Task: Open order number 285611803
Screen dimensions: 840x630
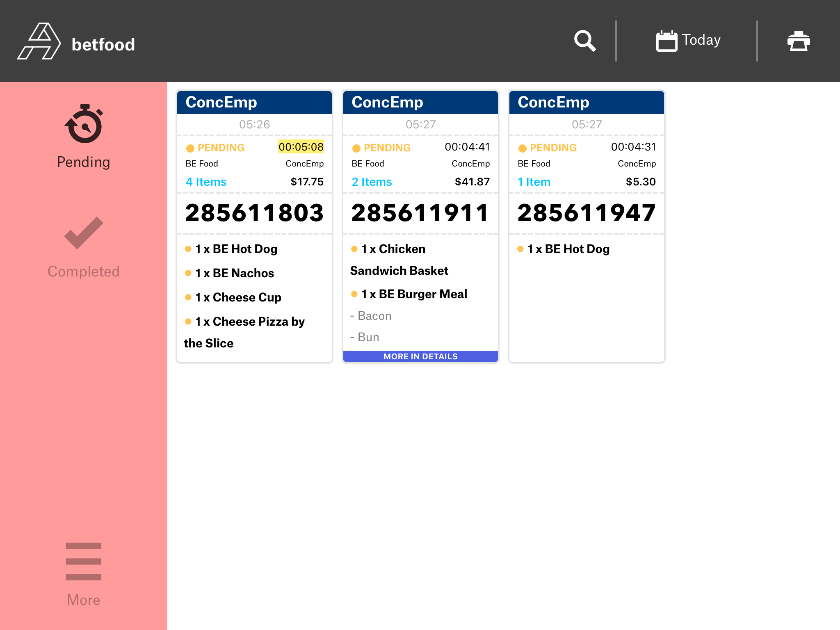Action: point(254,213)
